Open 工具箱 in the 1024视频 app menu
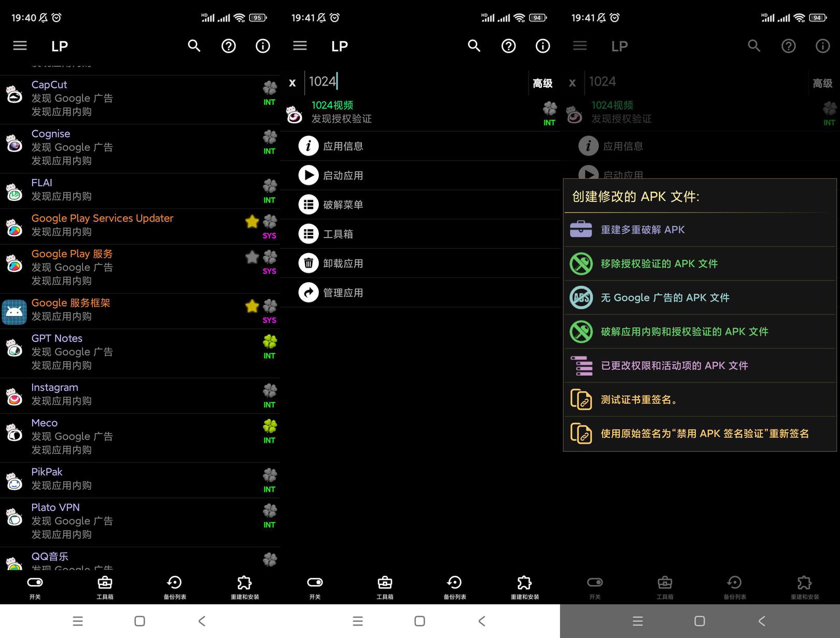The height and width of the screenshot is (638, 840). click(x=420, y=234)
